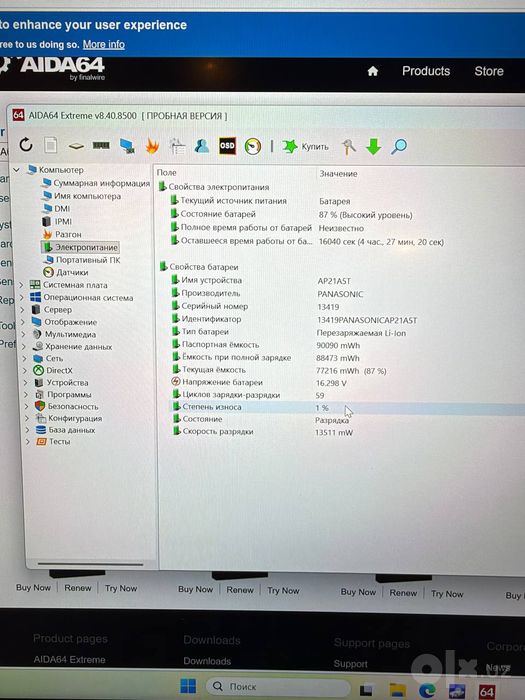
Task: Select Портативный ПК tree item
Action: [x=88, y=260]
